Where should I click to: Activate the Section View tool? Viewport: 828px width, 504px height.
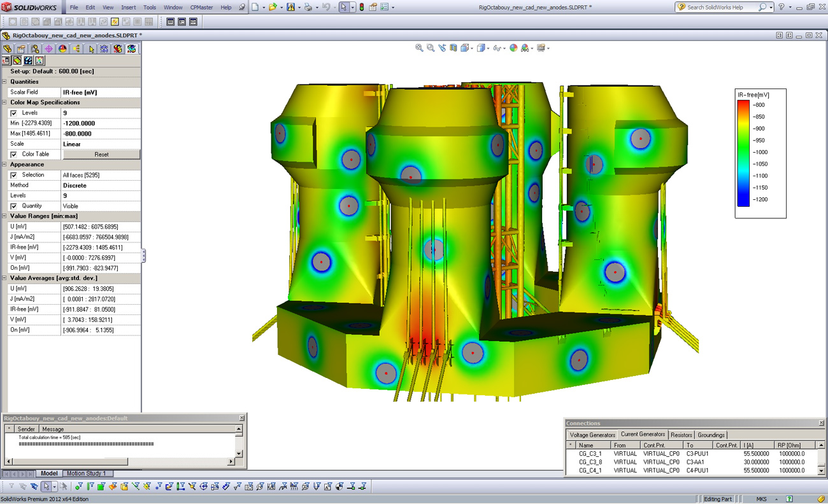[453, 48]
